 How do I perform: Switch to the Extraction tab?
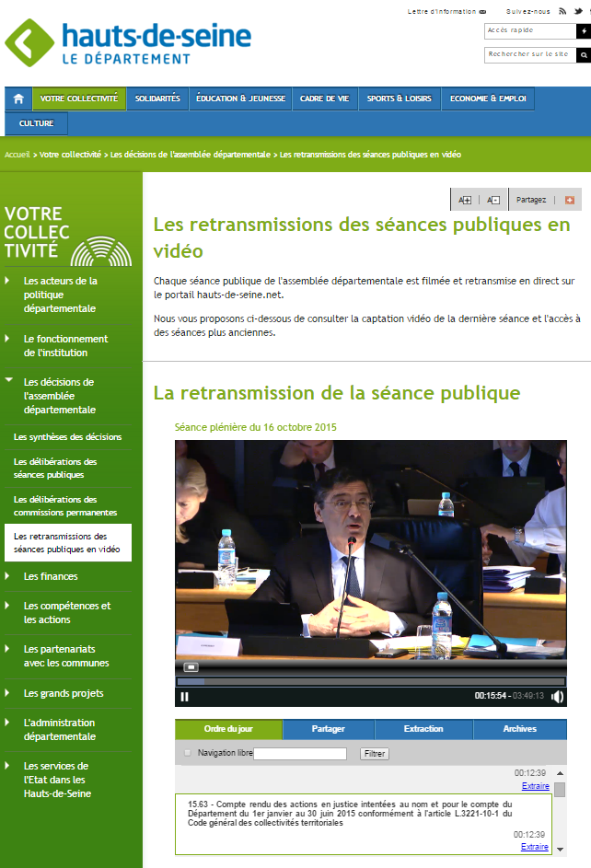(x=423, y=729)
